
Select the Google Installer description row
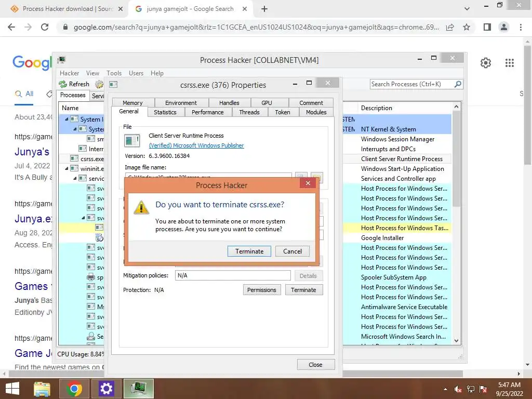click(382, 238)
